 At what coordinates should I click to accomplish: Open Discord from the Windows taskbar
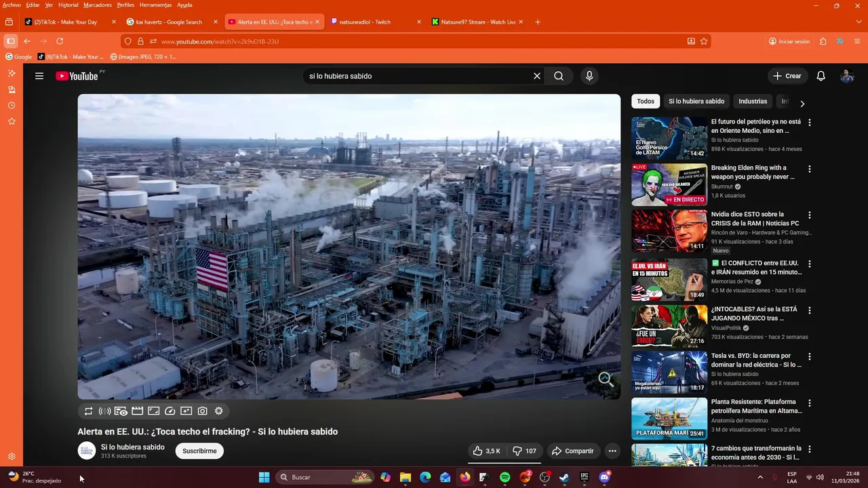click(x=604, y=477)
